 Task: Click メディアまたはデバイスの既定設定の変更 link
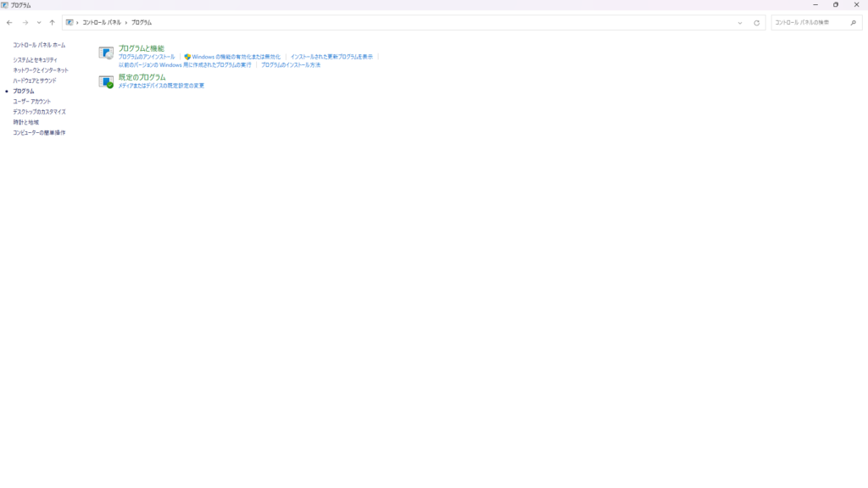tap(161, 86)
